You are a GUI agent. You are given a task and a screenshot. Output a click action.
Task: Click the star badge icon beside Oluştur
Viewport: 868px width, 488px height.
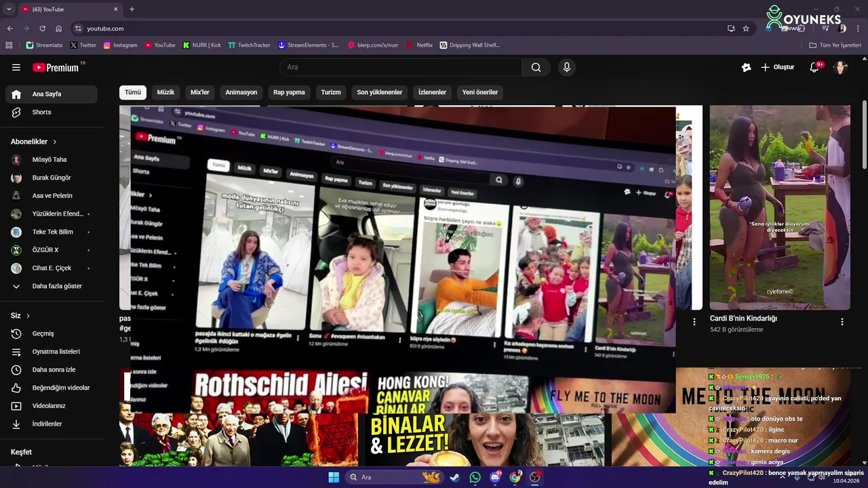coord(746,67)
